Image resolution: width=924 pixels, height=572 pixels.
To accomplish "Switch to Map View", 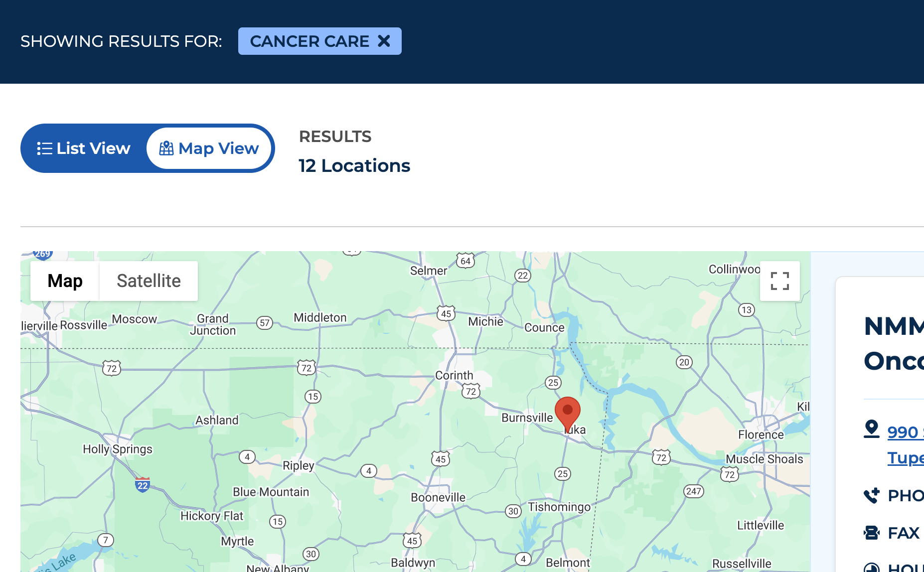I will (209, 148).
